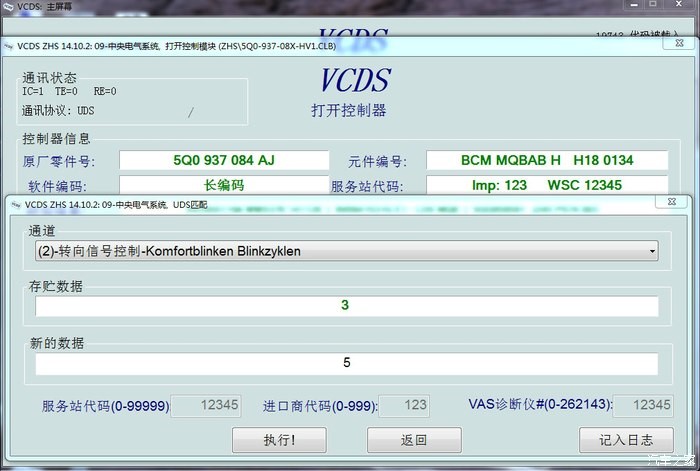Click the 新的数据 field containing 5
This screenshot has width=700, height=471.
(x=346, y=363)
